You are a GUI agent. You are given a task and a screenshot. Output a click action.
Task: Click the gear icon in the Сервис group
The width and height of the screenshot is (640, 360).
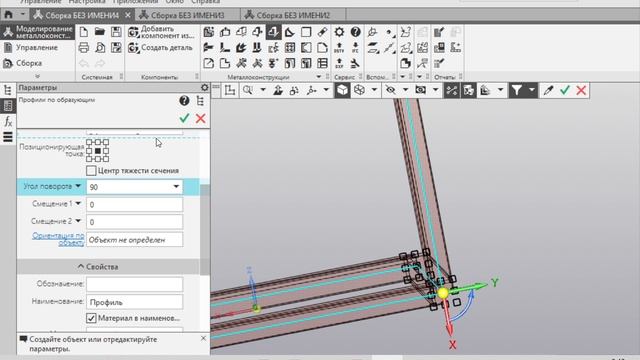click(339, 32)
